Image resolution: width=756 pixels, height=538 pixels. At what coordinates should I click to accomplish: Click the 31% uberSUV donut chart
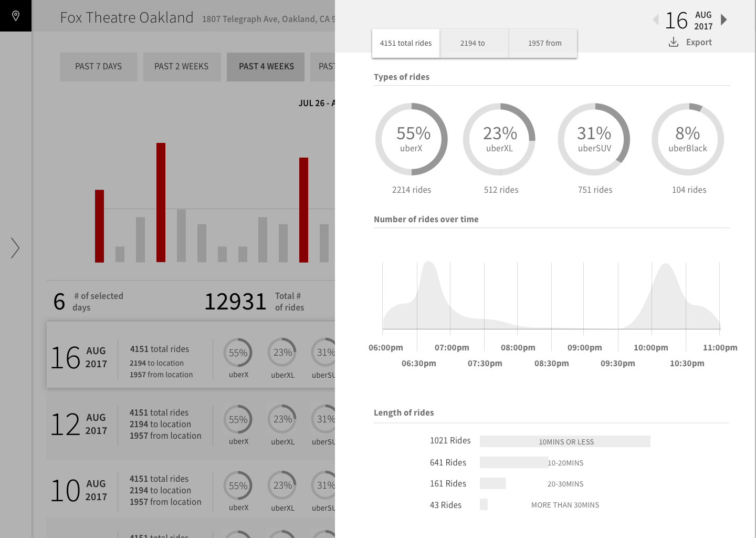point(594,139)
